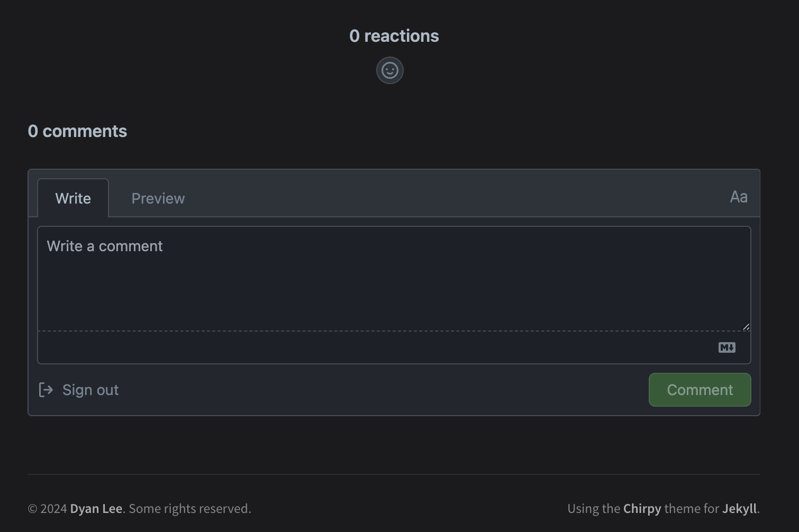The width and height of the screenshot is (799, 532).
Task: Toggle the Aa formatting toolbar
Action: [739, 197]
